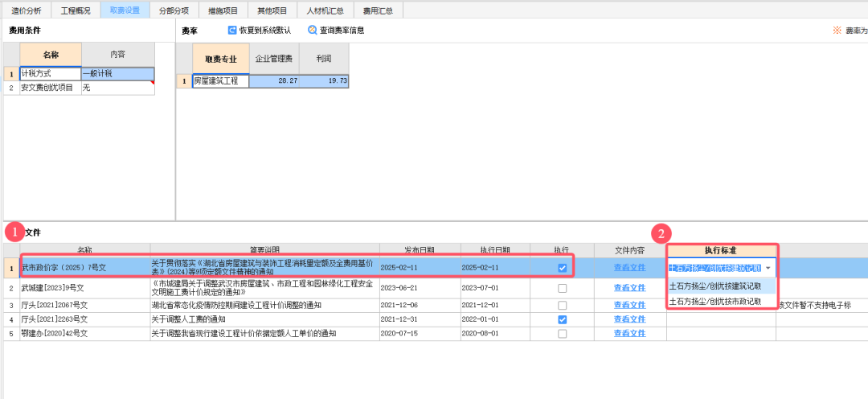Click 查看文件 for 厅头[2021]2263号文

(629, 319)
